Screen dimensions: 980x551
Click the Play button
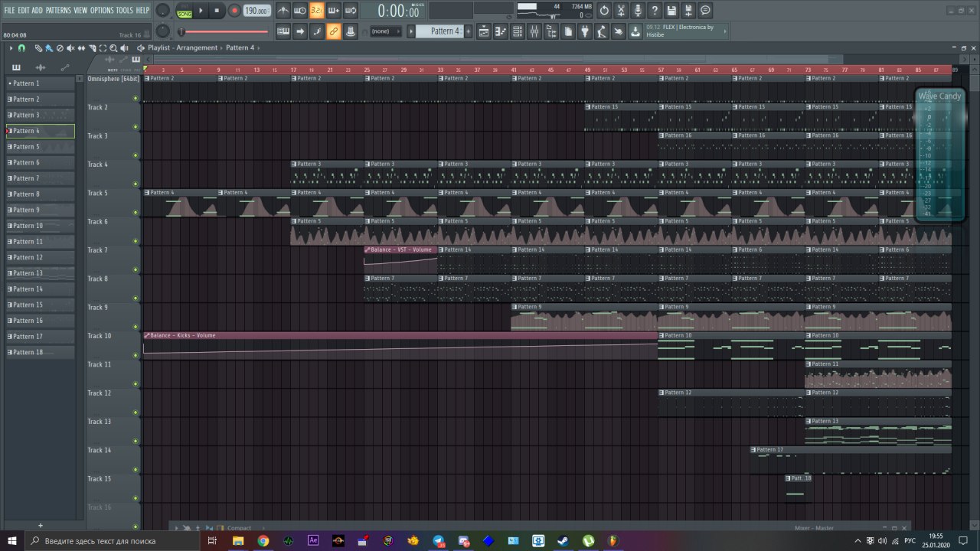tap(201, 11)
